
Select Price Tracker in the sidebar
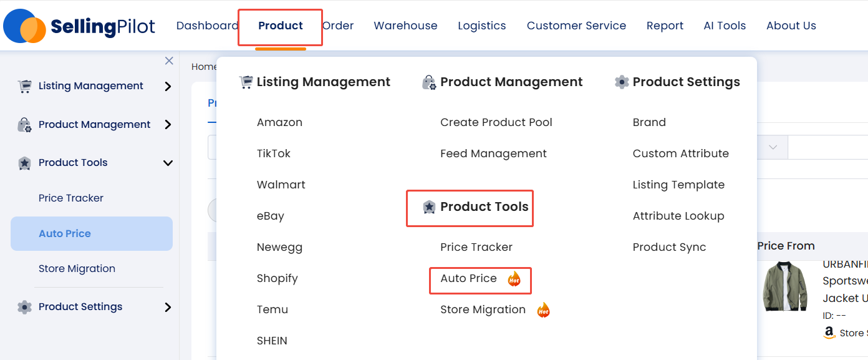pos(71,198)
